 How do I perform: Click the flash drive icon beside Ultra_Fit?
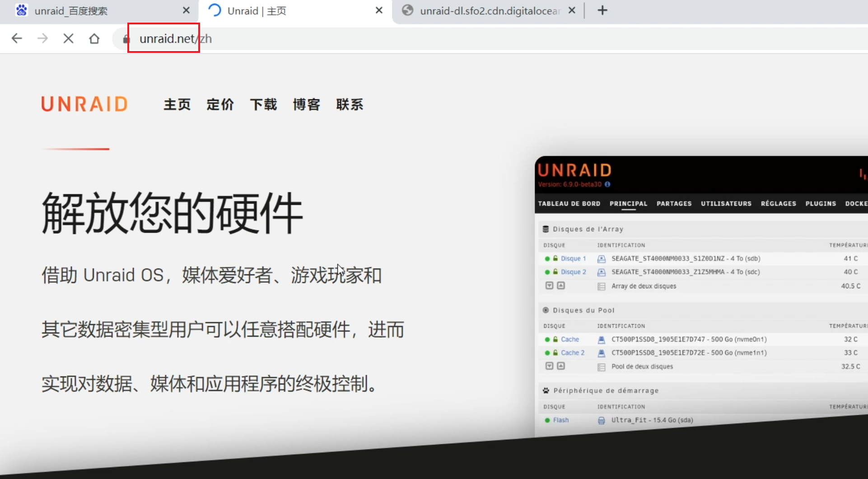[602, 420]
